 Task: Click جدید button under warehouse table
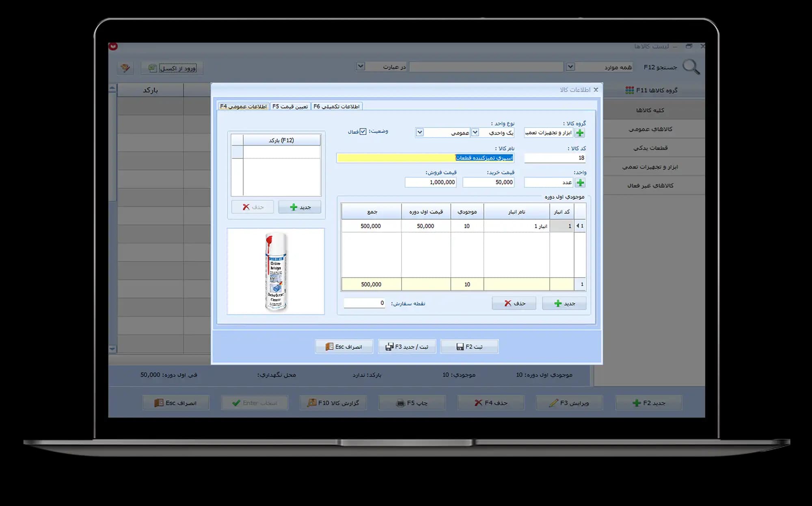564,303
